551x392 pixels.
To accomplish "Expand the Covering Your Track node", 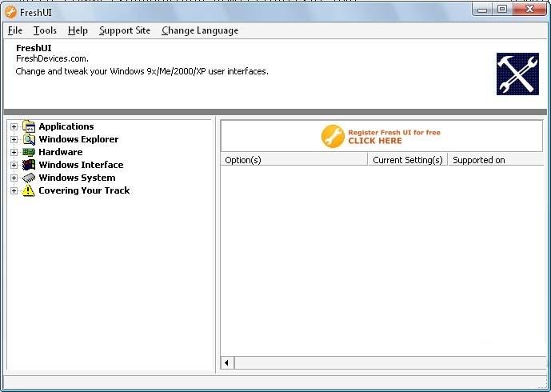I will [x=14, y=190].
